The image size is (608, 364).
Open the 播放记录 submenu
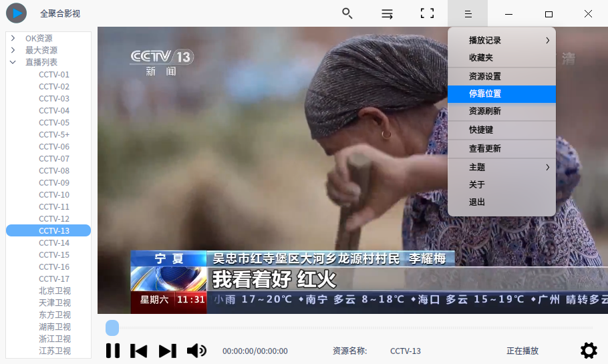(501, 40)
